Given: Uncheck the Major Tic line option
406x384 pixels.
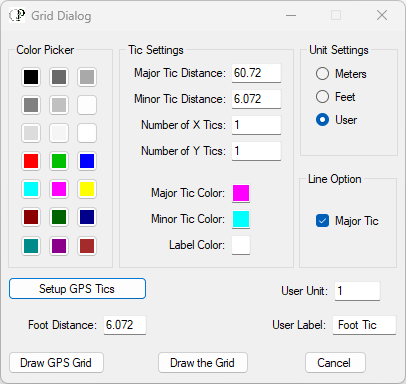Looking at the screenshot, I should (322, 221).
